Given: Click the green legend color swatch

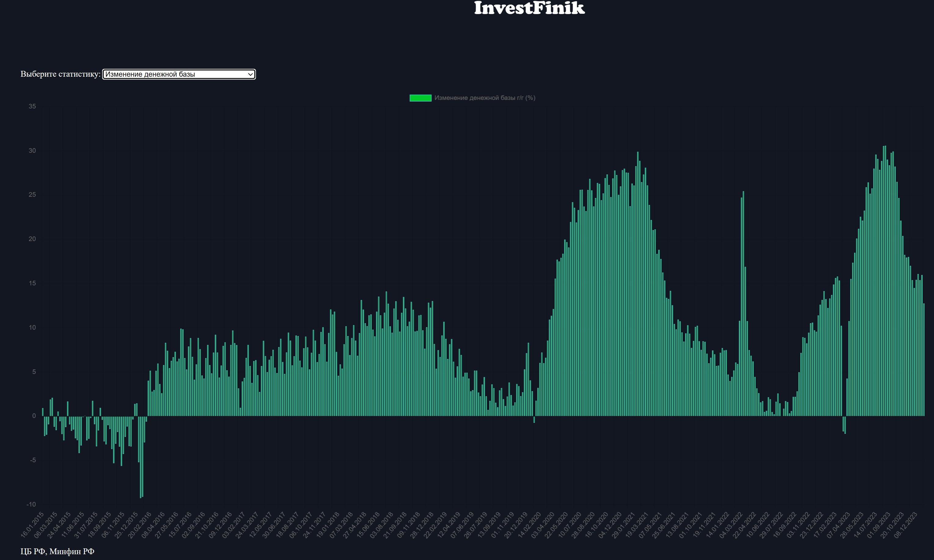Looking at the screenshot, I should click(420, 98).
